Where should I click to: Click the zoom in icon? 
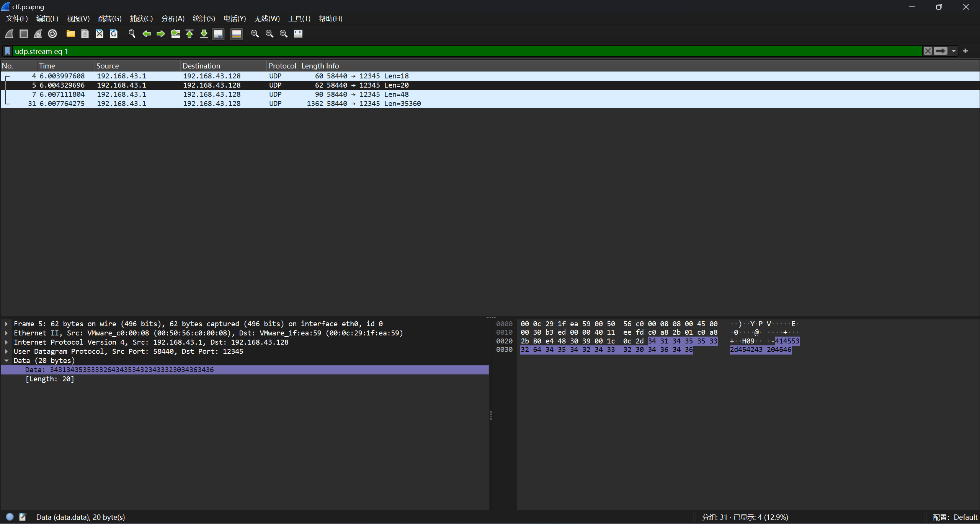click(x=255, y=34)
